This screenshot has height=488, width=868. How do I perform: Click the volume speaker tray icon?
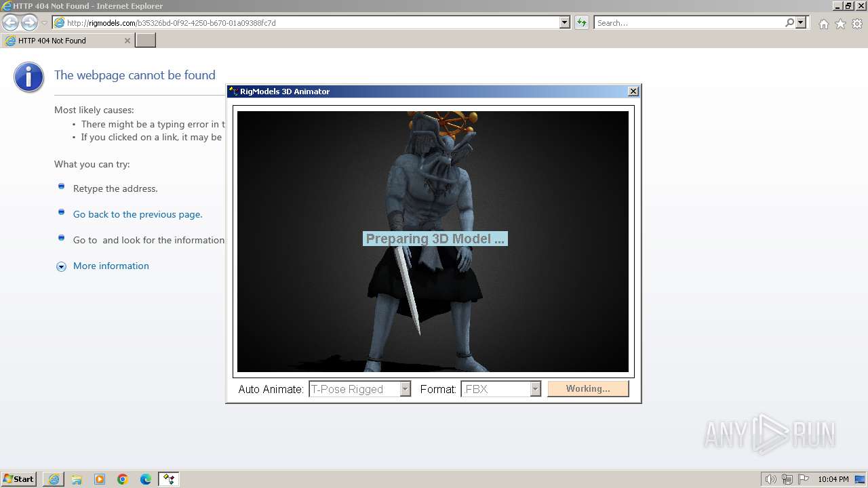(x=771, y=479)
